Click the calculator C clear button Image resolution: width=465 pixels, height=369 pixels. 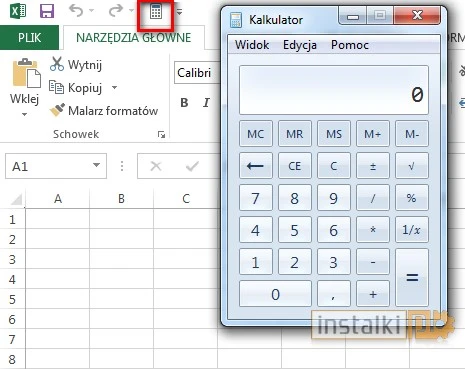click(334, 166)
